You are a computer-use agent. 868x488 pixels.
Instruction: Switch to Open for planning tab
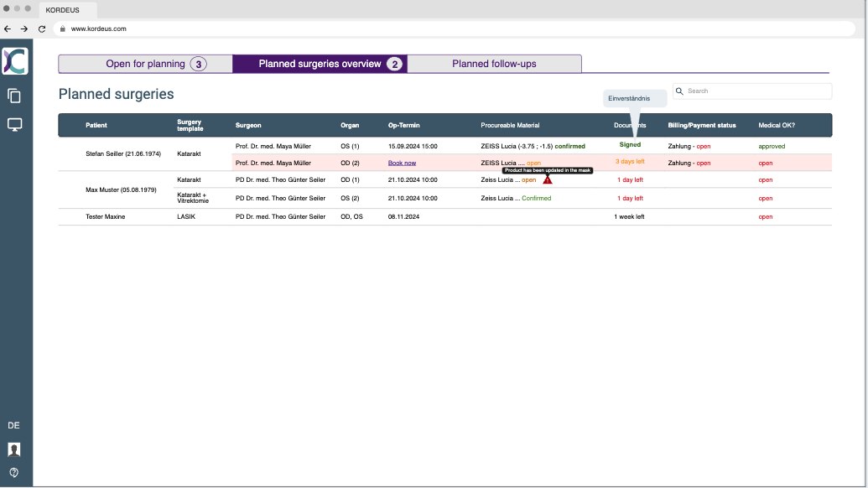(145, 64)
